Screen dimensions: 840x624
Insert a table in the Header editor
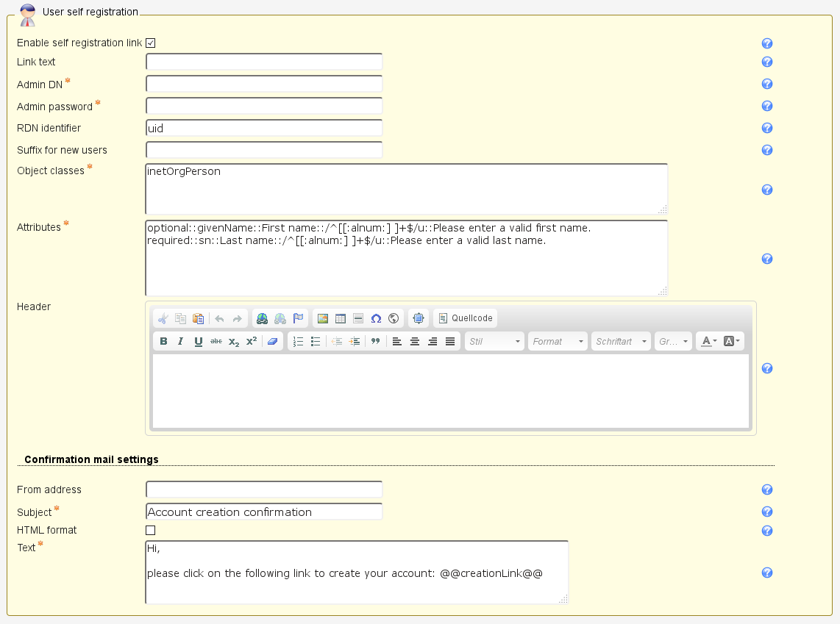[x=340, y=318]
